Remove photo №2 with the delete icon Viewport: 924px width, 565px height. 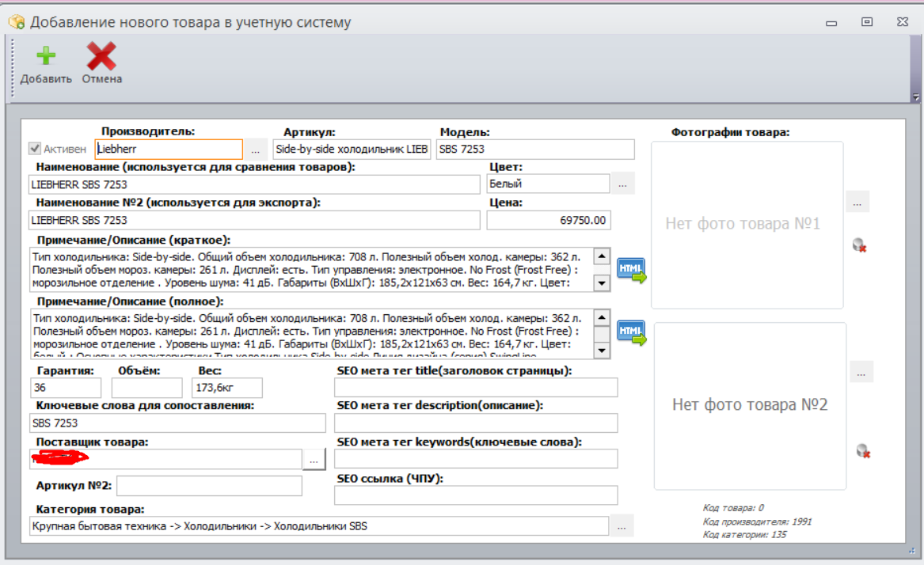[863, 451]
